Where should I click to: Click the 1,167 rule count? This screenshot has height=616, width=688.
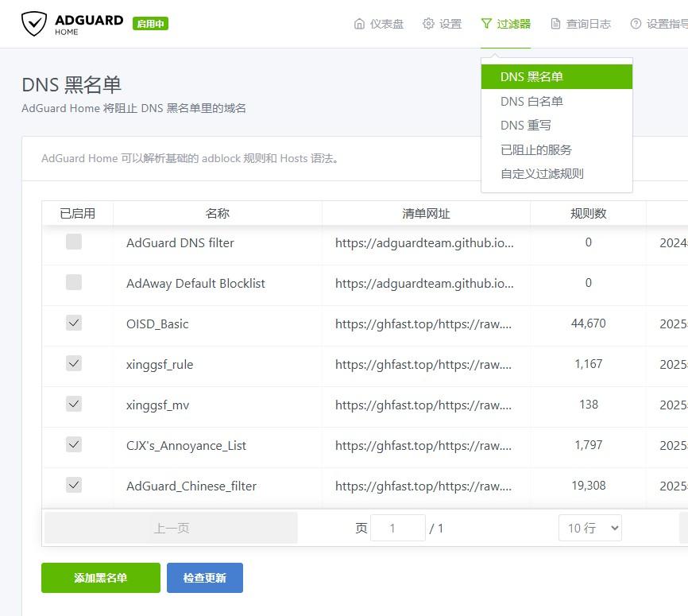click(x=589, y=364)
